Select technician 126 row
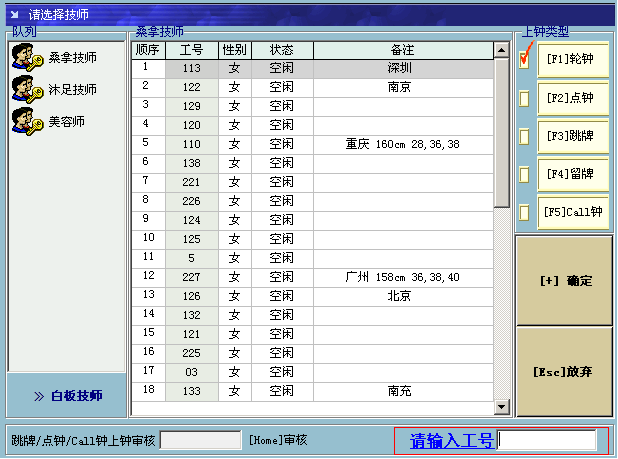This screenshot has height=459, width=618. click(313, 296)
